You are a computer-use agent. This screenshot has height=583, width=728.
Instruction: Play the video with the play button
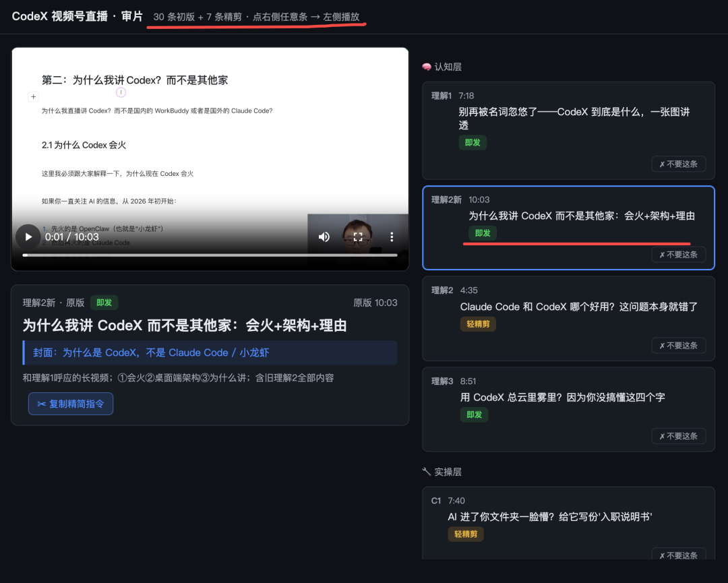(x=28, y=237)
